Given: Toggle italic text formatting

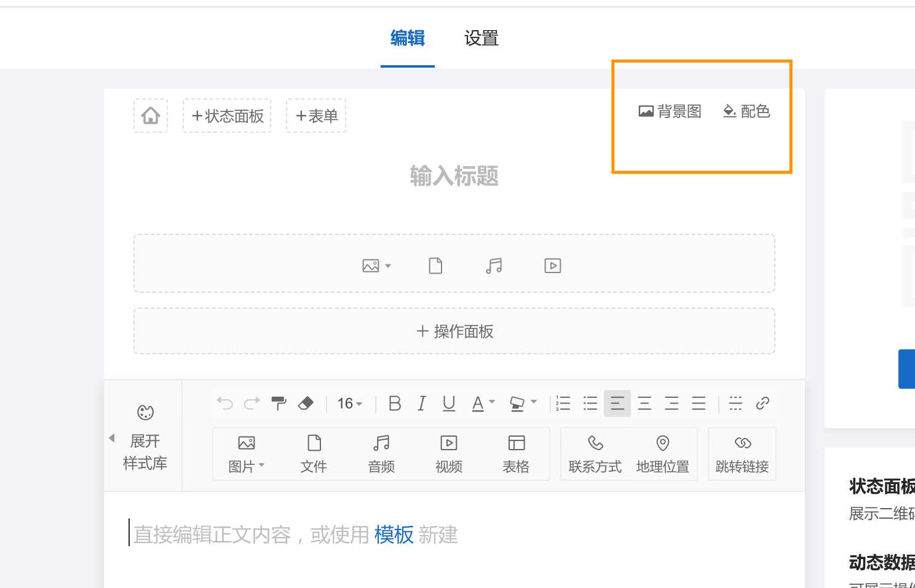Looking at the screenshot, I should click(422, 403).
